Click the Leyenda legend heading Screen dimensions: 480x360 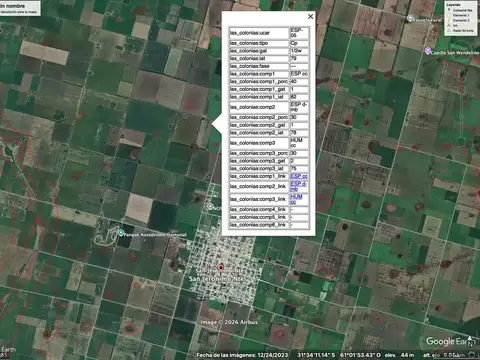coord(453,5)
